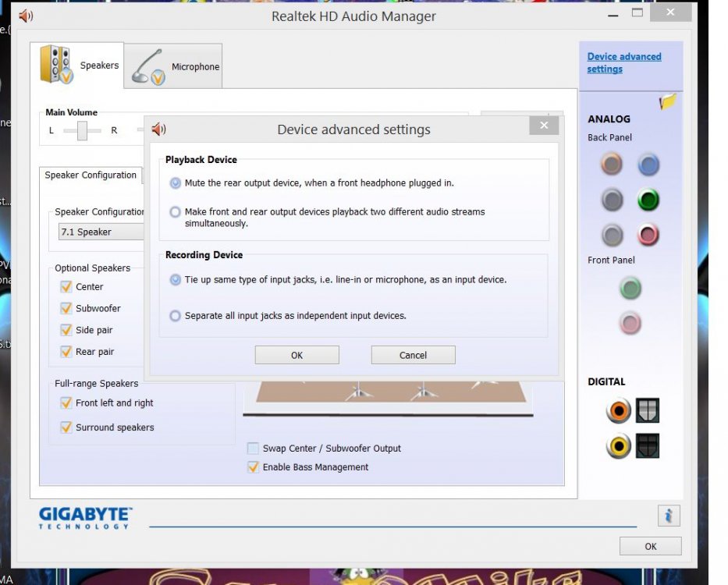The height and width of the screenshot is (585, 728).
Task: Open connector settings folder icon
Action: [x=668, y=101]
